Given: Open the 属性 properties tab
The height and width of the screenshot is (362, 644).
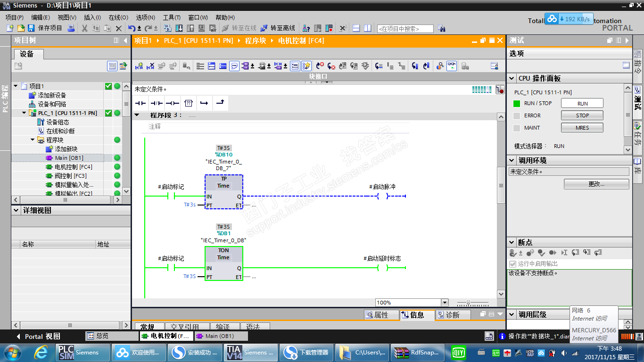Looking at the screenshot, I should (x=381, y=315).
